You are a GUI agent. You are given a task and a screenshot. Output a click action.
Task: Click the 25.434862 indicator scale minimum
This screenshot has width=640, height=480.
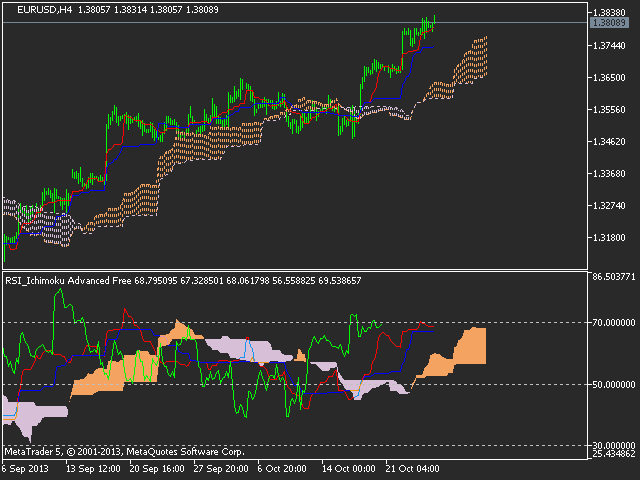click(x=611, y=454)
